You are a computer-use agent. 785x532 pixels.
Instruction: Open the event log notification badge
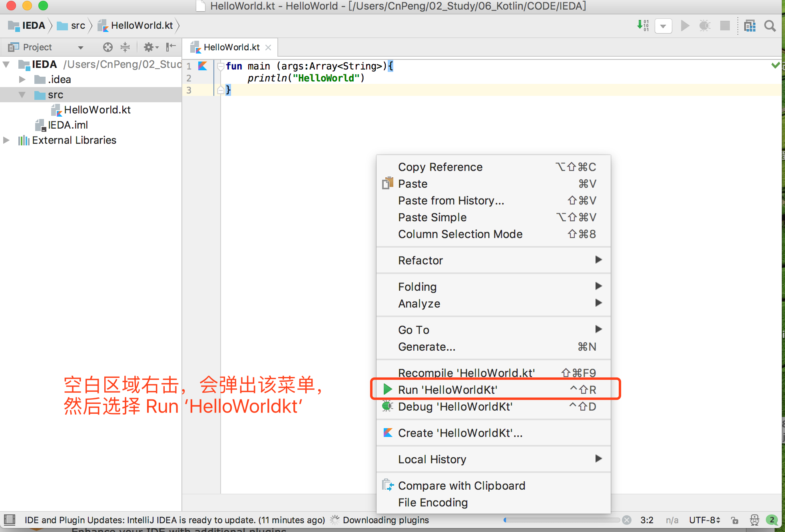click(x=772, y=520)
